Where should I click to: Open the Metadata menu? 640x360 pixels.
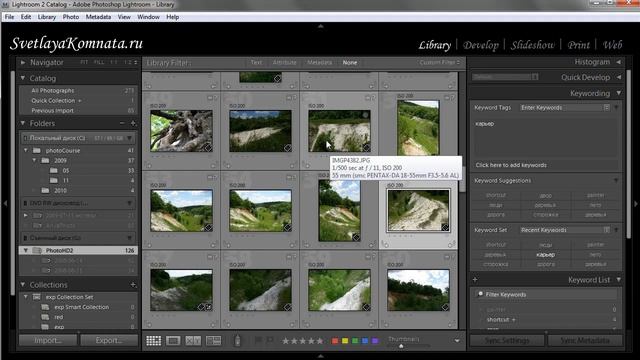point(98,17)
